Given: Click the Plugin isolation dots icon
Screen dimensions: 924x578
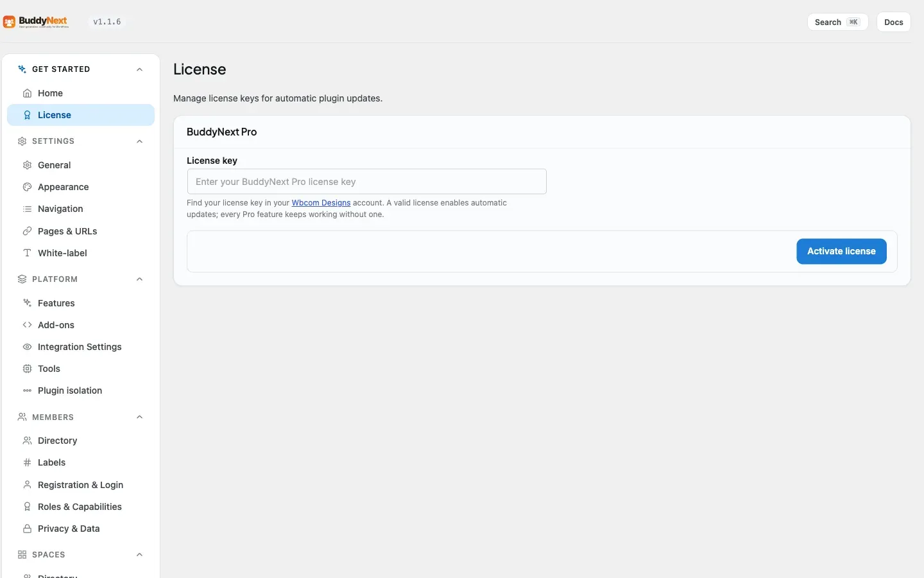Looking at the screenshot, I should pyautogui.click(x=27, y=390).
